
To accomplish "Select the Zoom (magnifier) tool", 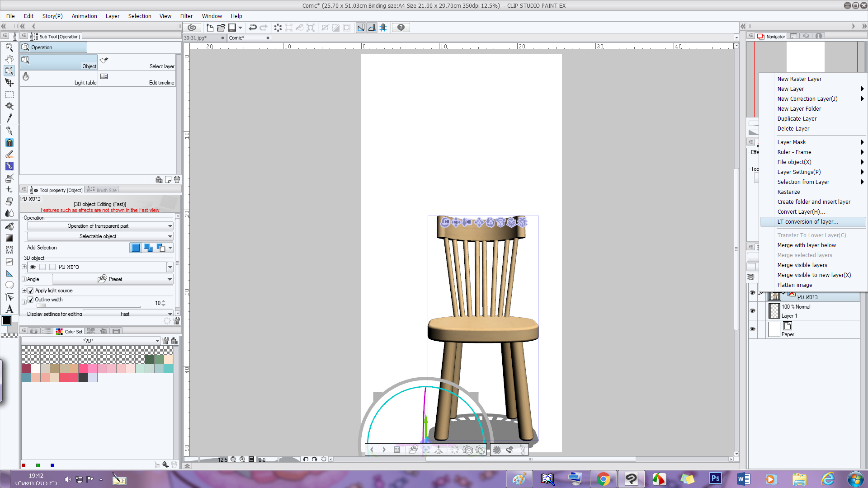I will (9, 47).
